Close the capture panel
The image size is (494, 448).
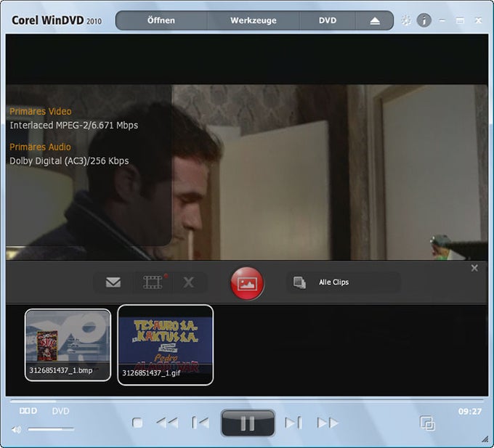click(x=474, y=268)
